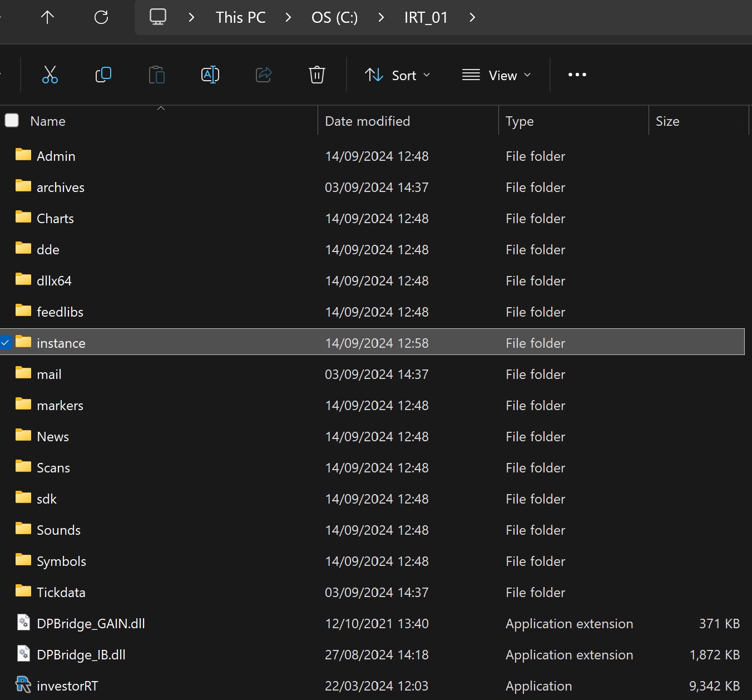Screen dimensions: 752x700
Task: Click date 22/03/2024 12:03
Action: click(x=377, y=686)
